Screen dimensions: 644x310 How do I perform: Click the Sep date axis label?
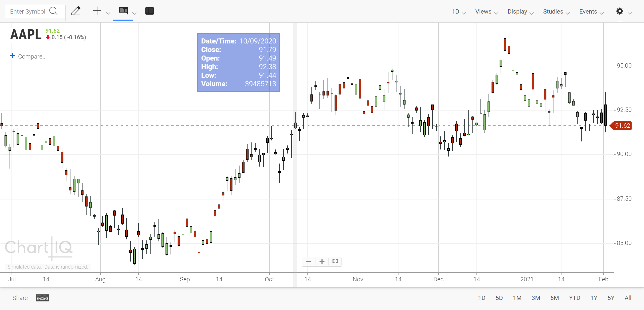(185, 279)
